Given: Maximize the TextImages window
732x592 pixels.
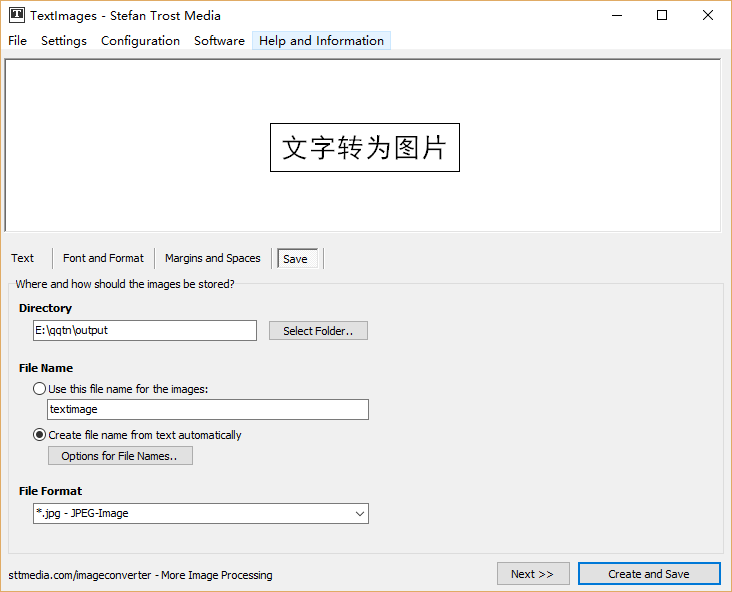Looking at the screenshot, I should click(x=661, y=15).
